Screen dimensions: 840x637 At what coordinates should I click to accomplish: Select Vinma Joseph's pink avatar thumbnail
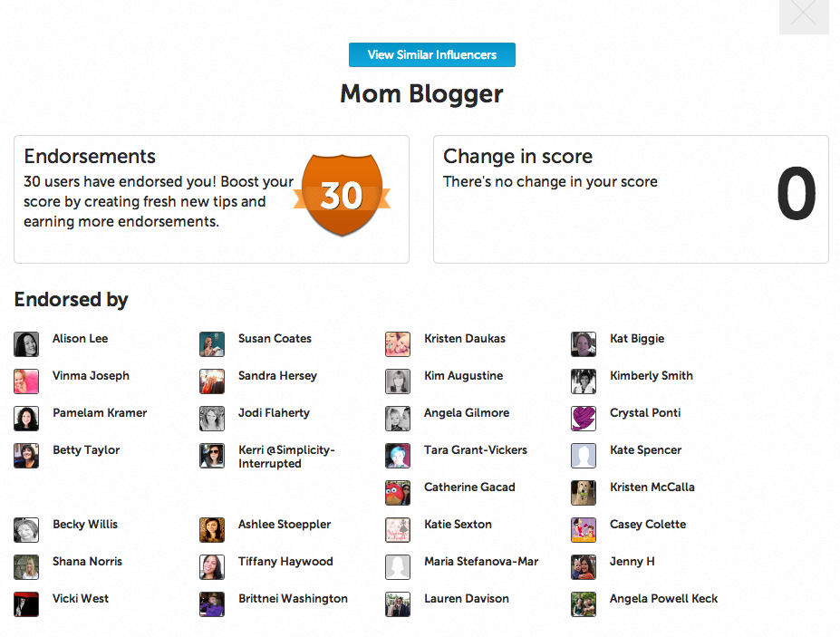[x=26, y=381]
